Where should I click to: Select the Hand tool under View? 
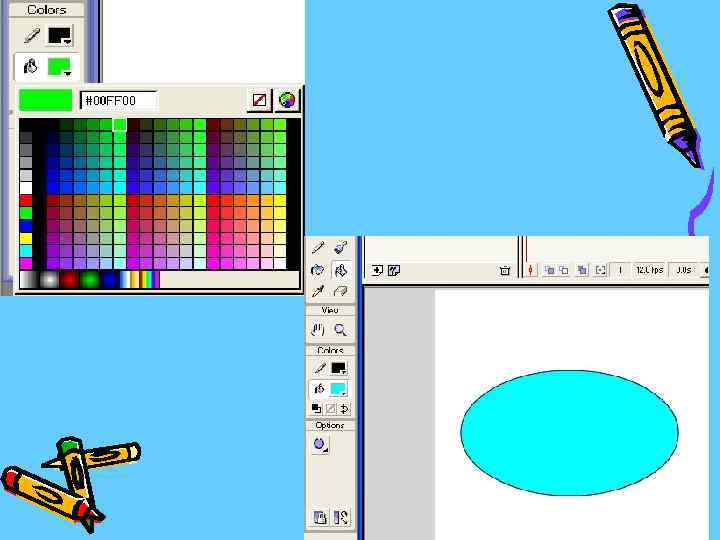[x=318, y=330]
